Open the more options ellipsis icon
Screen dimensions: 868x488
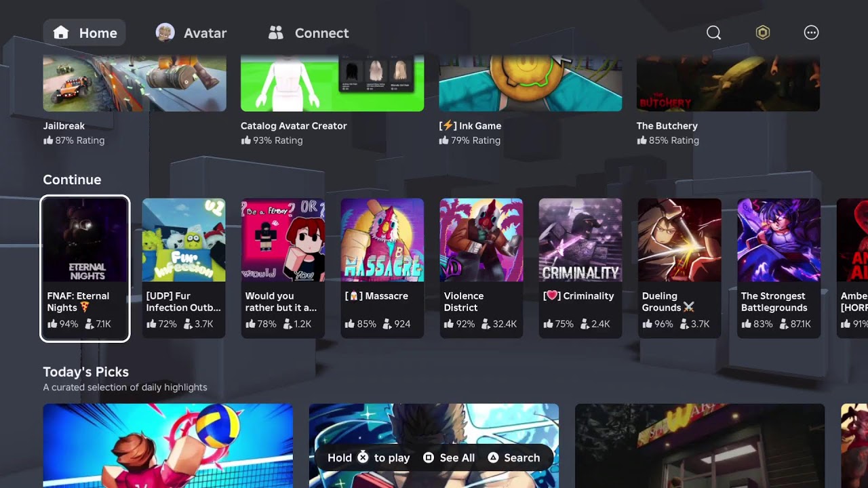click(811, 33)
